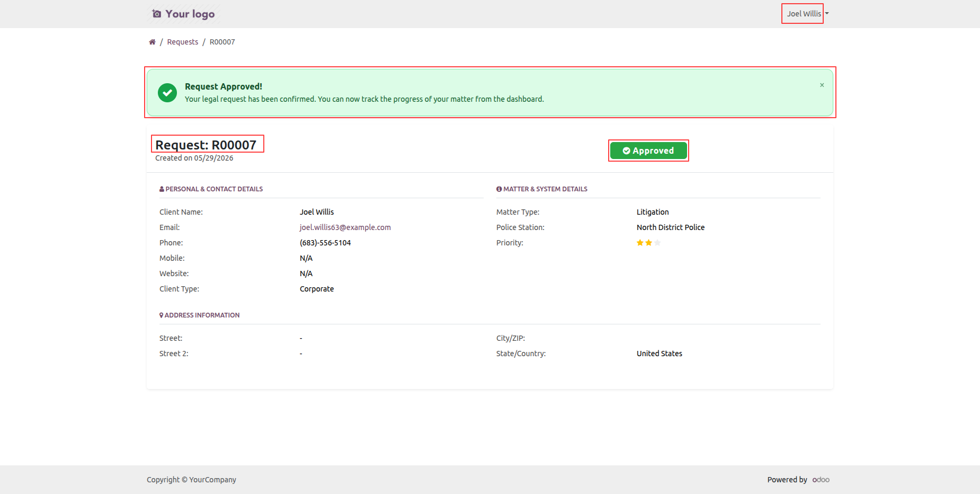Click the Police Station: label
980x494 pixels.
click(x=520, y=227)
